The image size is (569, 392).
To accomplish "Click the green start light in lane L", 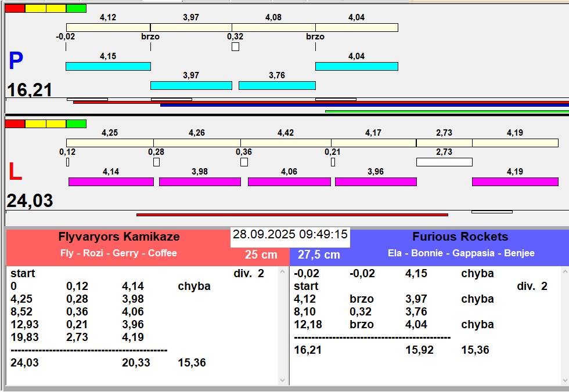I will click(76, 124).
